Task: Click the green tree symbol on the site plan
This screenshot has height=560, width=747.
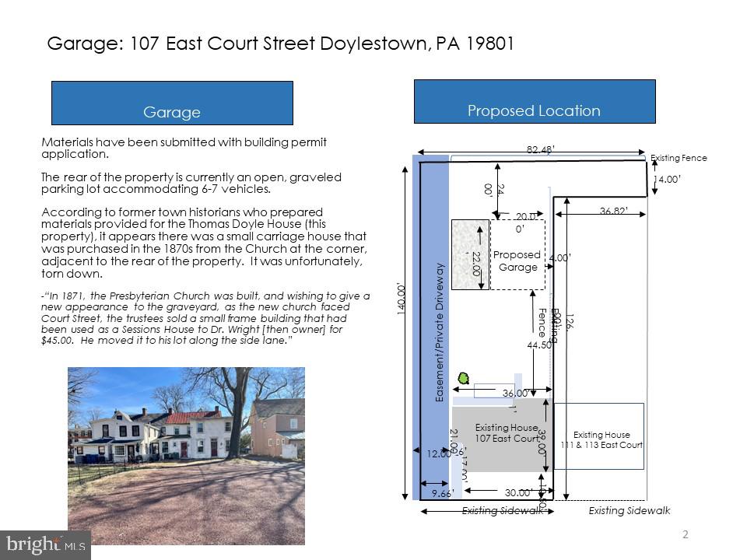Action: tap(465, 379)
